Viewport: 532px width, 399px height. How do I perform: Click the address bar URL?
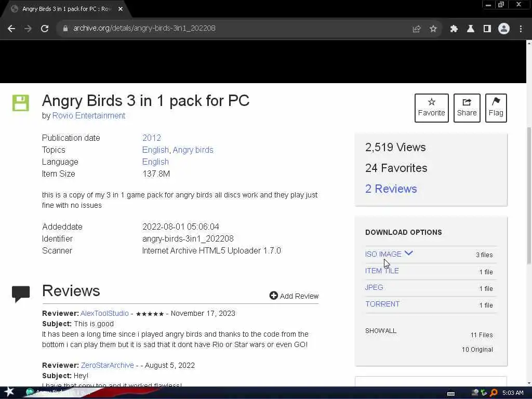point(144,28)
